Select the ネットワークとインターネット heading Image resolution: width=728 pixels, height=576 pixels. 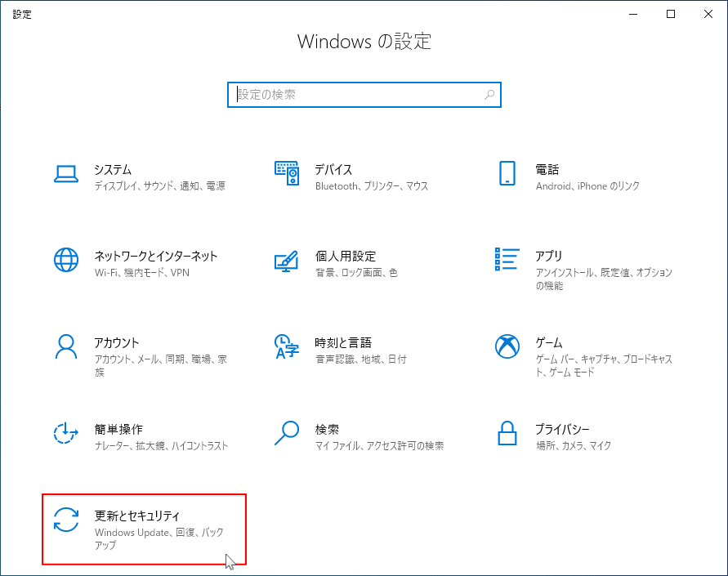156,257
